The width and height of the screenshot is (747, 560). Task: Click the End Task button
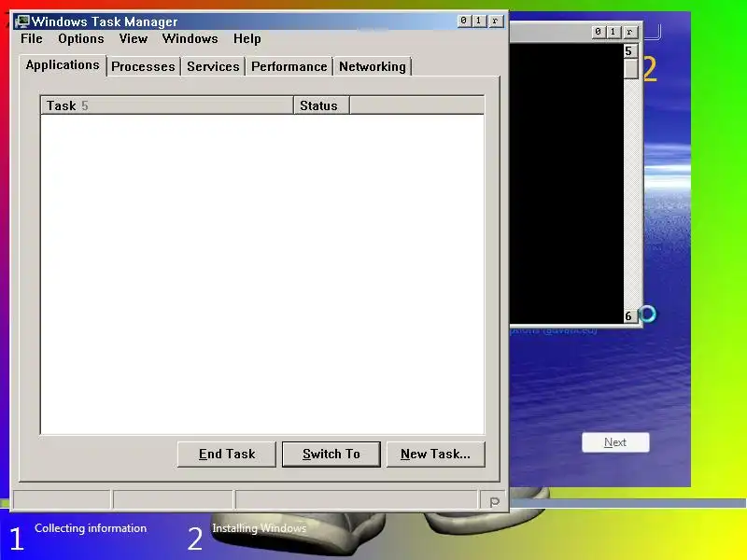coord(227,455)
